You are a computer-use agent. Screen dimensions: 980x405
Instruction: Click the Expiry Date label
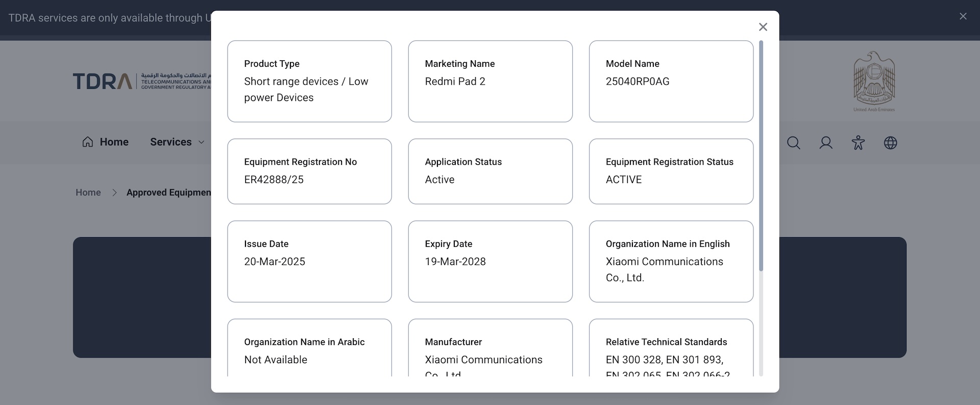[449, 244]
